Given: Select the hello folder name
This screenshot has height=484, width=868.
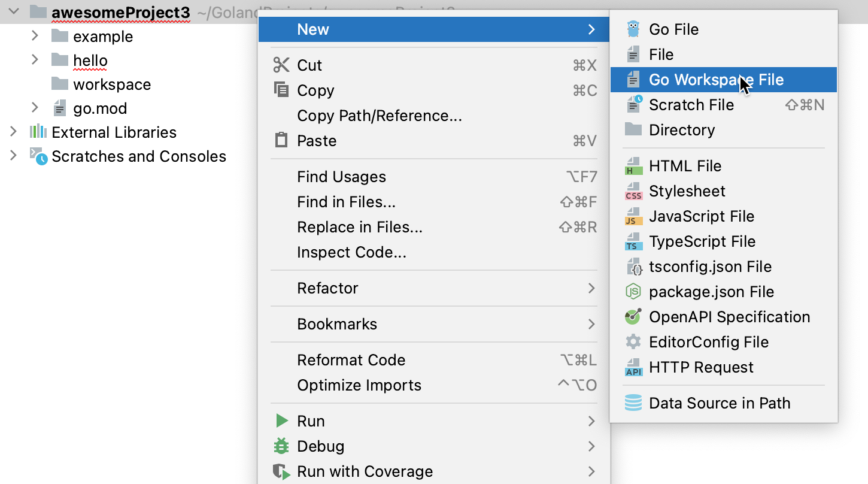Looking at the screenshot, I should click(90, 60).
